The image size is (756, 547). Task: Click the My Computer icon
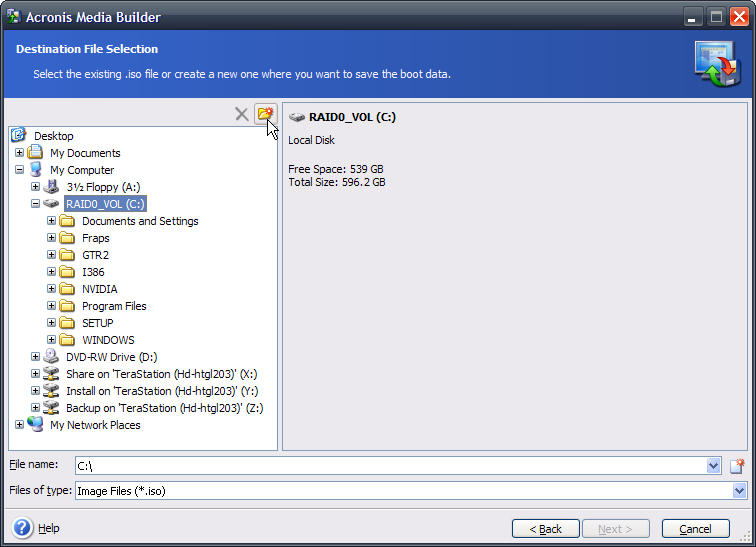[x=35, y=170]
